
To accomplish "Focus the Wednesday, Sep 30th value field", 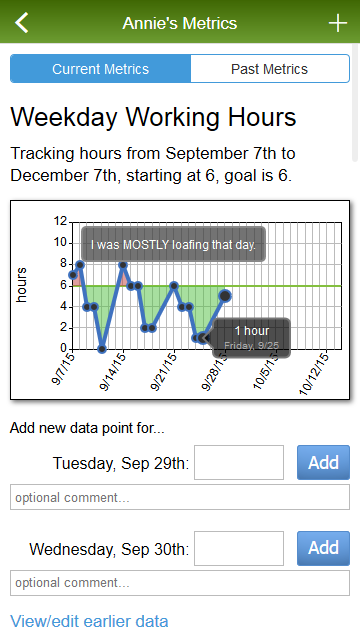I will click(x=239, y=548).
